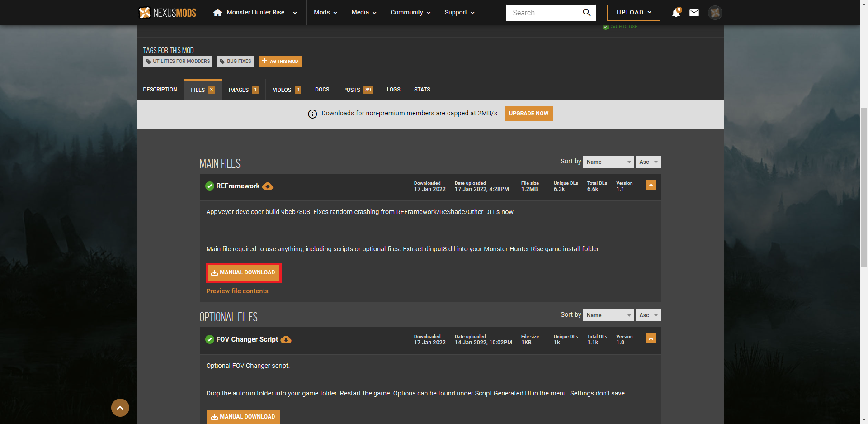The image size is (868, 424).
Task: Click Manual Download for FOV Changer Script
Action: tap(243, 417)
